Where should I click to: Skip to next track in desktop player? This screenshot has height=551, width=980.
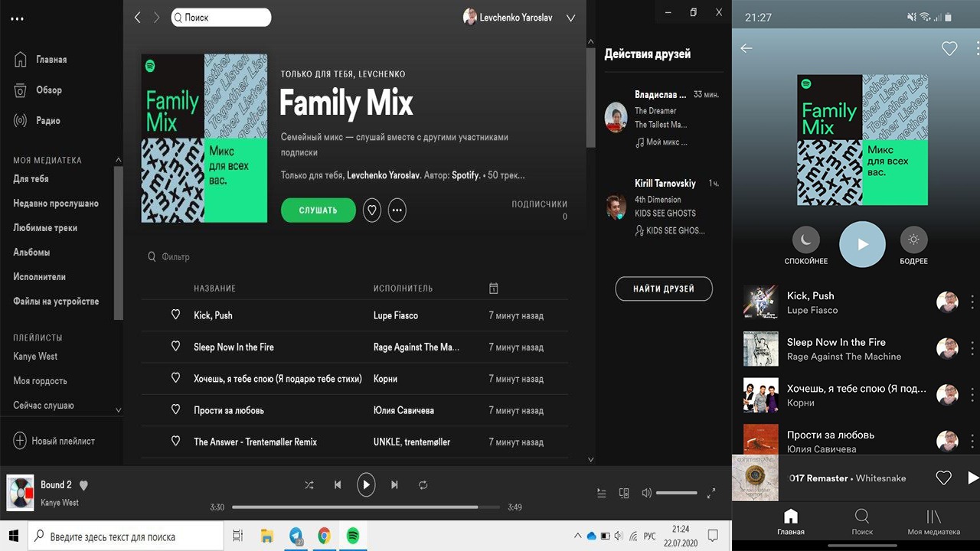pos(394,485)
